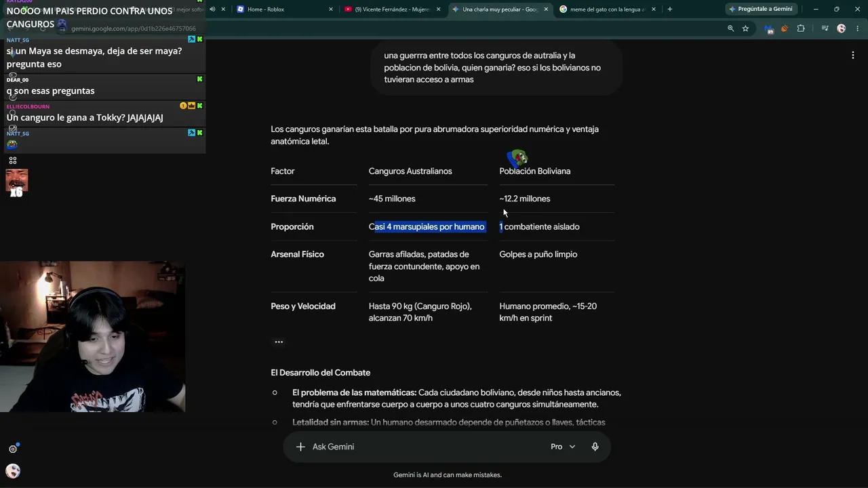Screen dimensions: 868x488
Task: Click the 1 combatiente aislado cell
Action: tap(540, 226)
